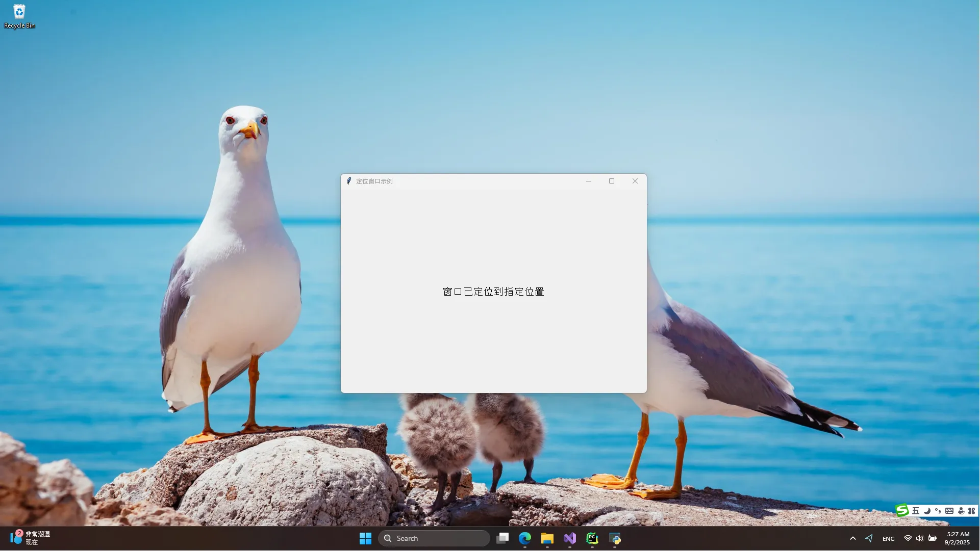Open the weather widget showing 非常潮湿

(31, 538)
